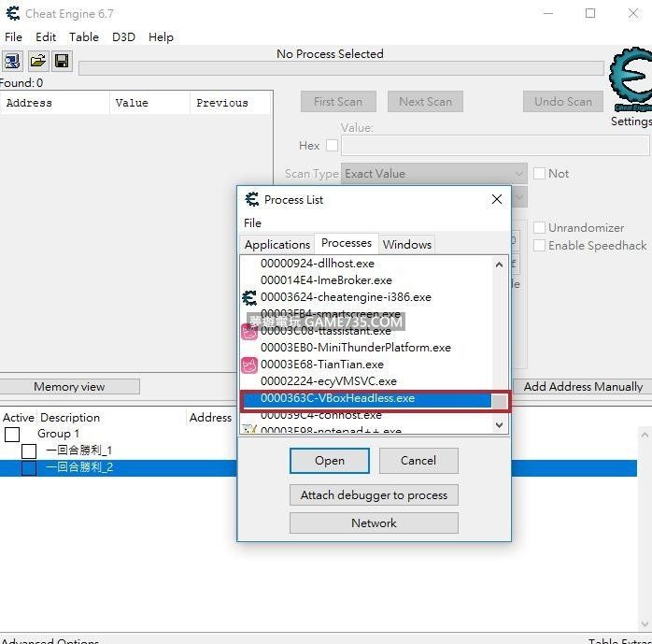652x644 pixels.
Task: Select the ttassistant.exe process icon
Action: [249, 331]
